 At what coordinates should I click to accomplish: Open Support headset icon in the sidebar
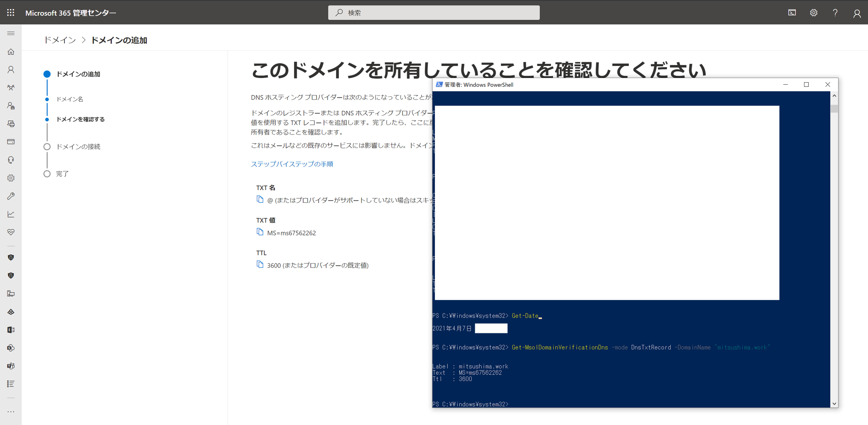[11, 160]
